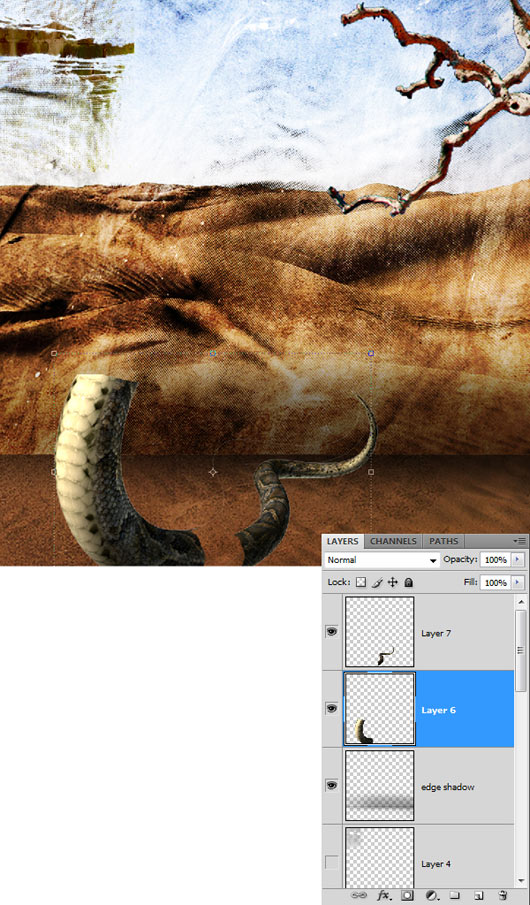This screenshot has height=905, width=530.
Task: Click the Delete layer trash icon
Action: 502,896
